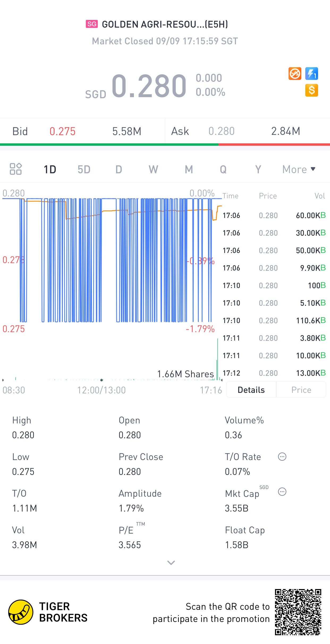Tap the blue lightning bolt icon
The width and height of the screenshot is (330, 644).
(311, 74)
